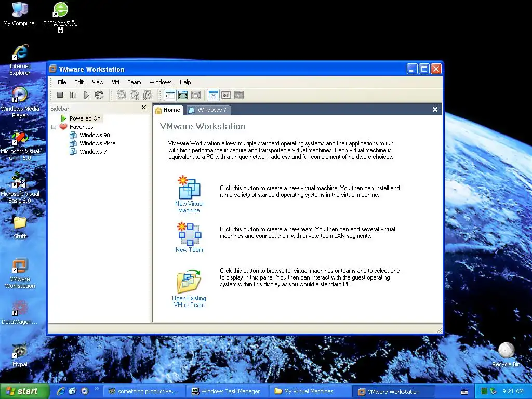The image size is (532, 399).
Task: Open the View menu
Action: [x=98, y=82]
